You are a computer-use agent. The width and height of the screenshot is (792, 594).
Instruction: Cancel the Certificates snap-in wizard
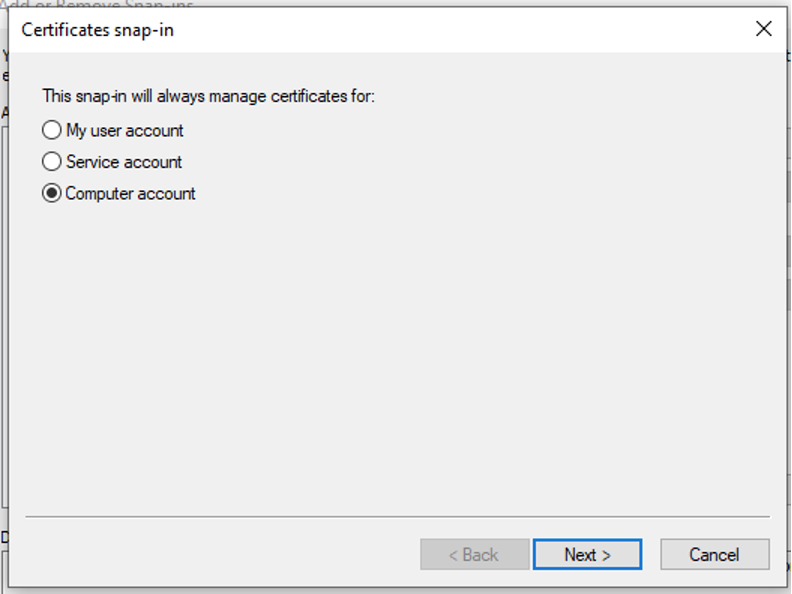pyautogui.click(x=715, y=555)
